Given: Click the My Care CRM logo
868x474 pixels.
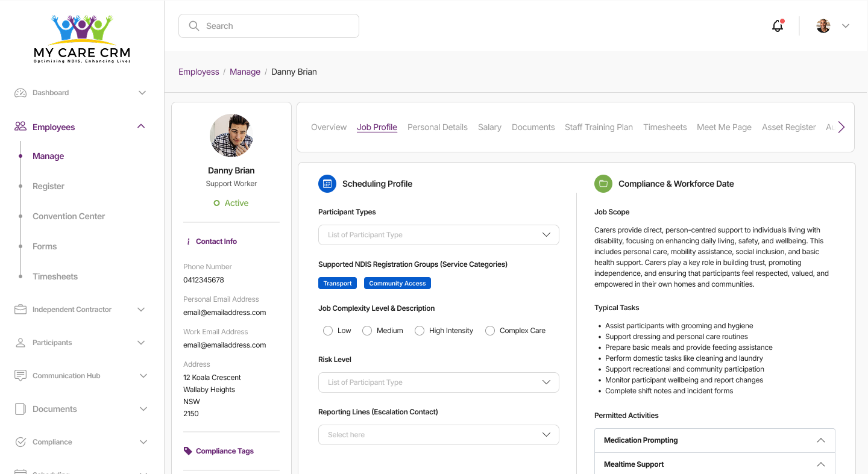Looking at the screenshot, I should tap(82, 39).
